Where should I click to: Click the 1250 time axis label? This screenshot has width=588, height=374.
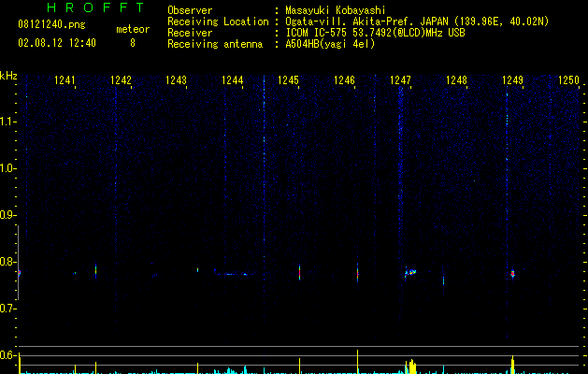click(x=568, y=80)
